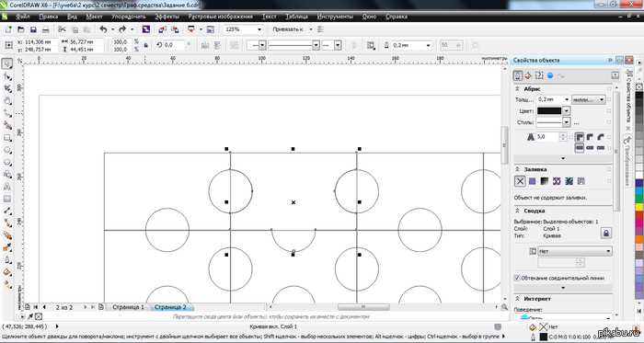The height and width of the screenshot is (343, 644).
Task: Click the Export icon in toolbar
Action: click(175, 29)
